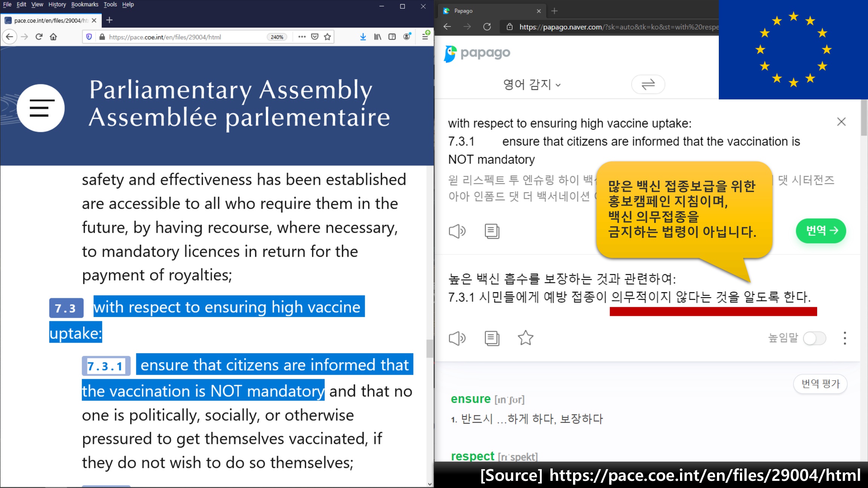Open the Parliamentary Assembly site hamburger menu
Screen dimensions: 868x488
(x=41, y=108)
